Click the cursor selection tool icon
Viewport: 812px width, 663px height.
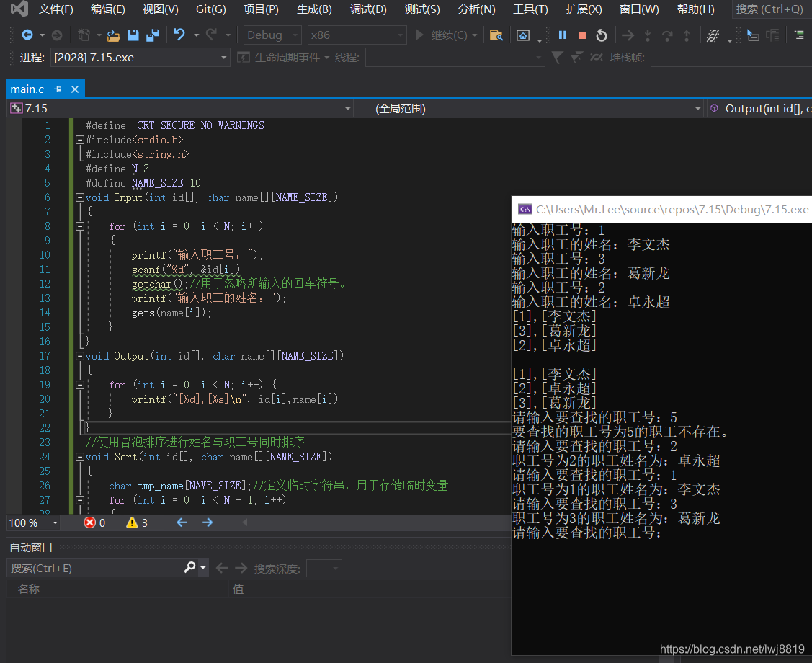753,35
